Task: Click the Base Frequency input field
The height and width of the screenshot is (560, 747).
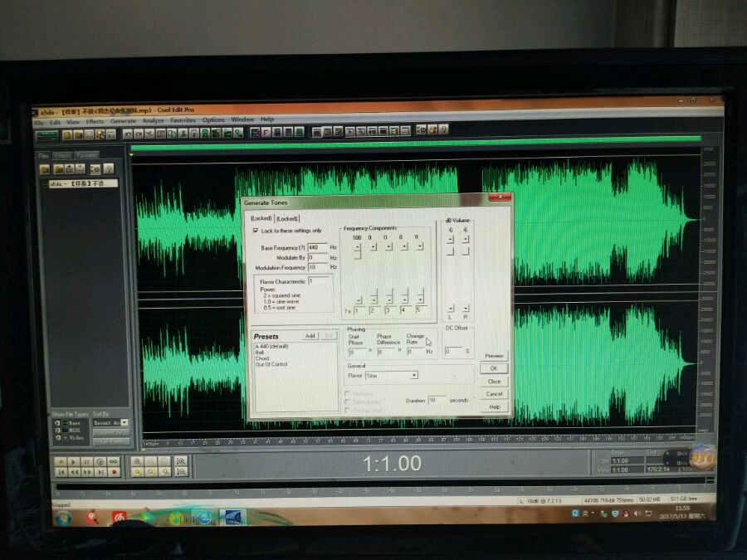Action: click(317, 247)
